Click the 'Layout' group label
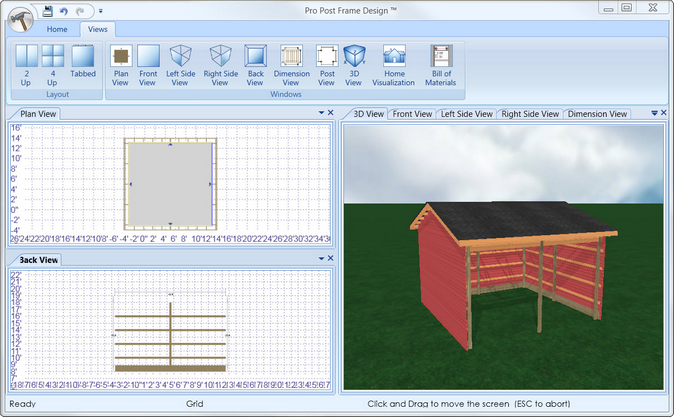 click(x=57, y=94)
